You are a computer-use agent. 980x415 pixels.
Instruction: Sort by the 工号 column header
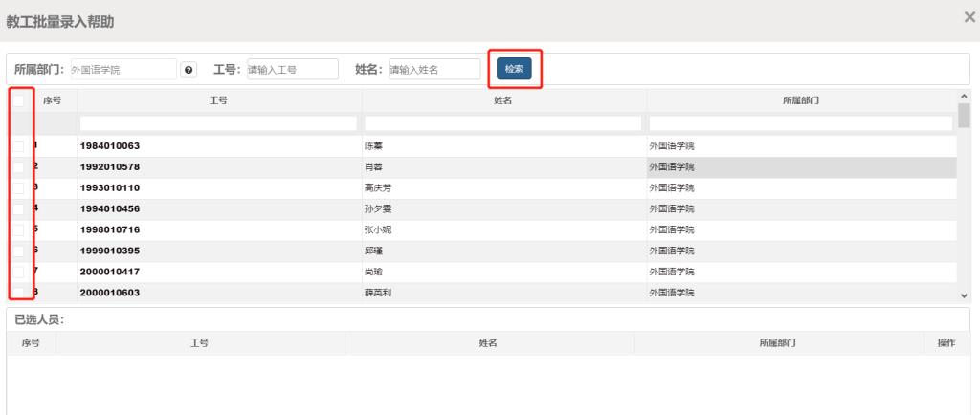click(218, 100)
